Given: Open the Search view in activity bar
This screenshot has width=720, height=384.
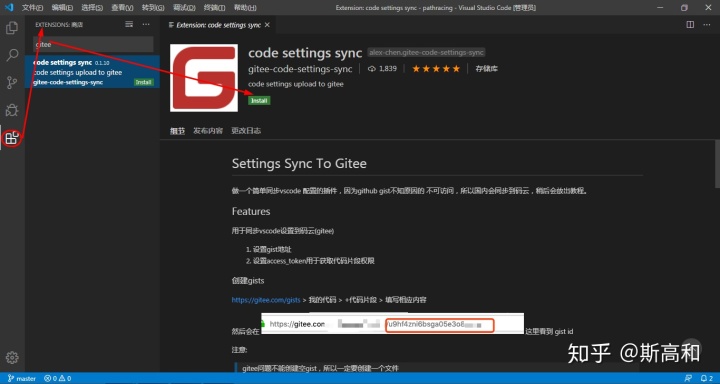Looking at the screenshot, I should point(11,55).
